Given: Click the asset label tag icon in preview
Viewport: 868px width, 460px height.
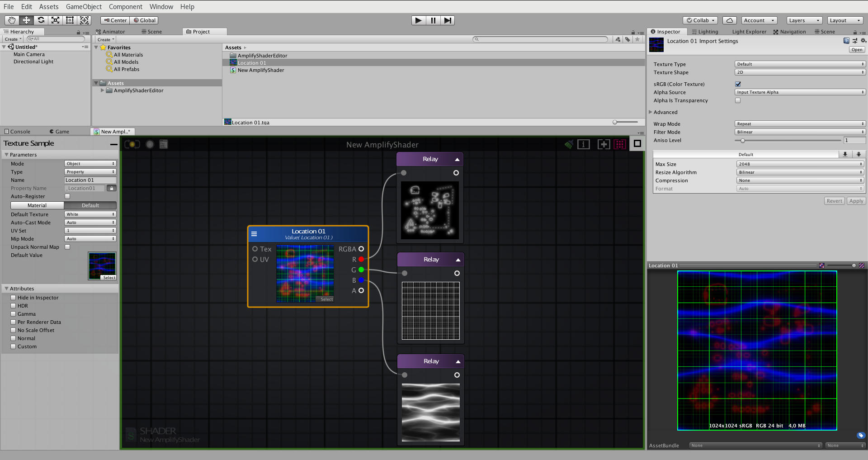Looking at the screenshot, I should pos(861,436).
